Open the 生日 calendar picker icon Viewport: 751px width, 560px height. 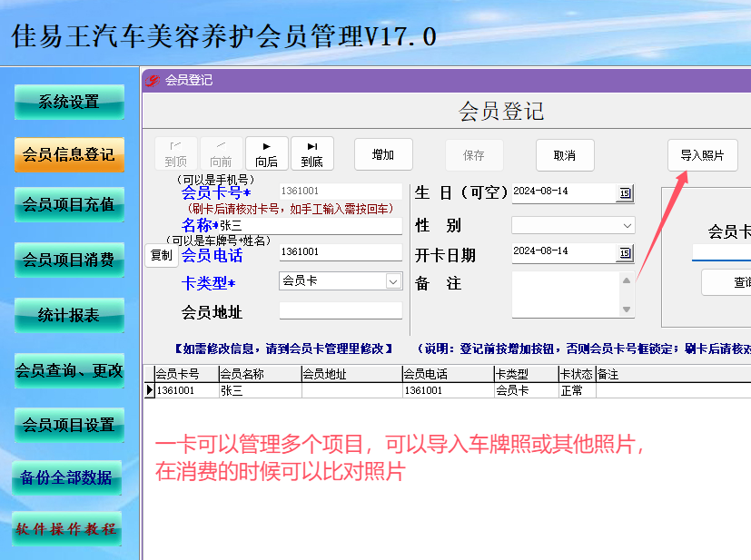click(x=625, y=193)
